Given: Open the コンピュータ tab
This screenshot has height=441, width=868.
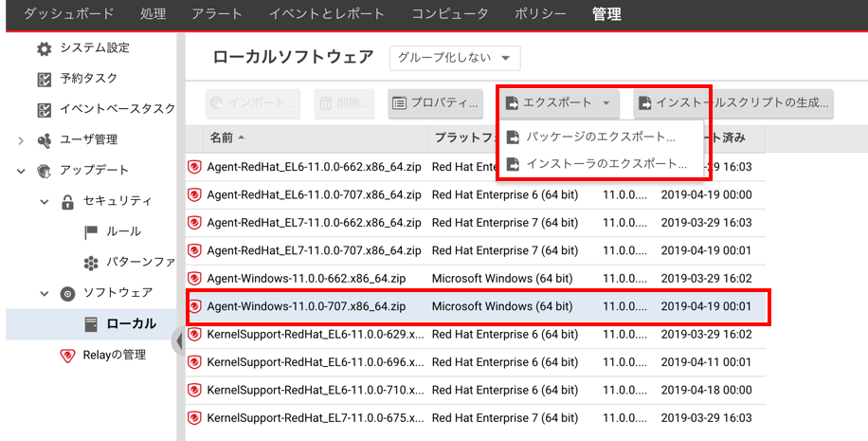Looking at the screenshot, I should [x=449, y=14].
